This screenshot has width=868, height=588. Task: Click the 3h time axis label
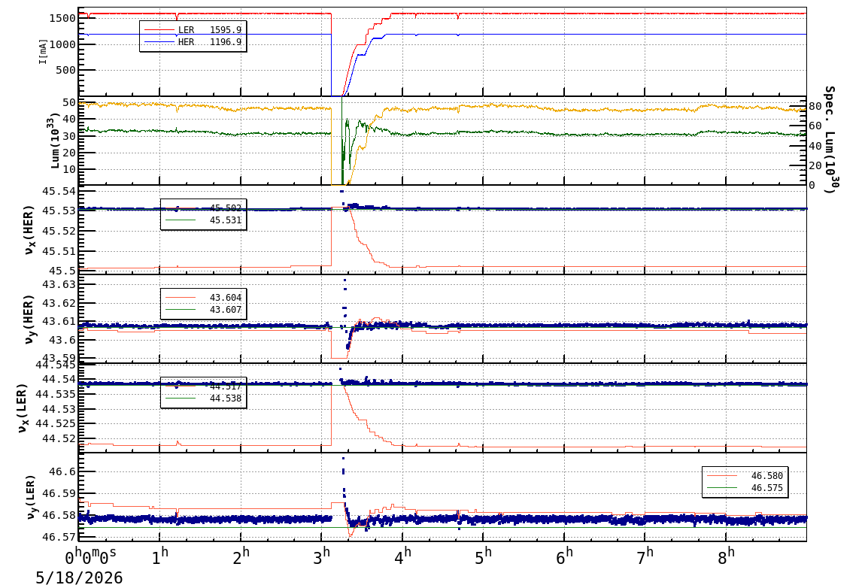[322, 556]
